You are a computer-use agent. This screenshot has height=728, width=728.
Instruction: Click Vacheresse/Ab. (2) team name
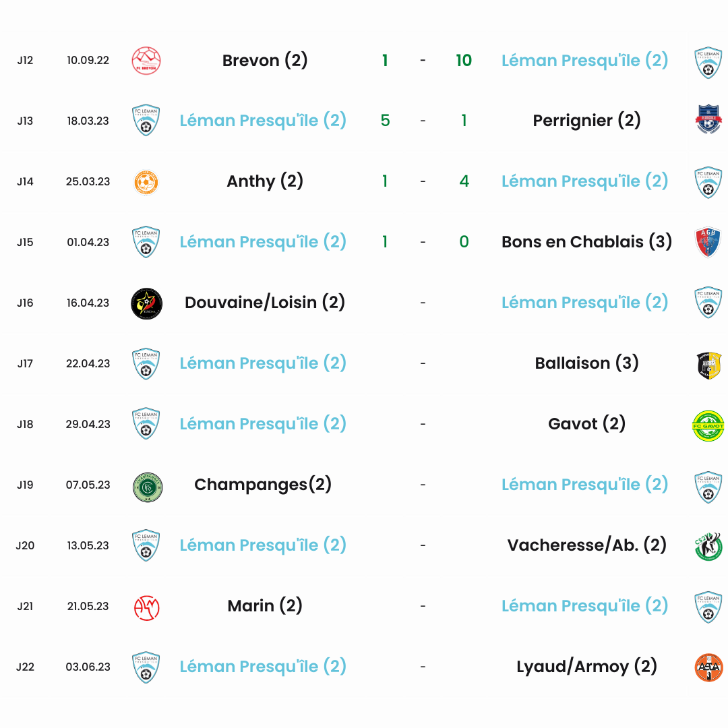(x=586, y=545)
